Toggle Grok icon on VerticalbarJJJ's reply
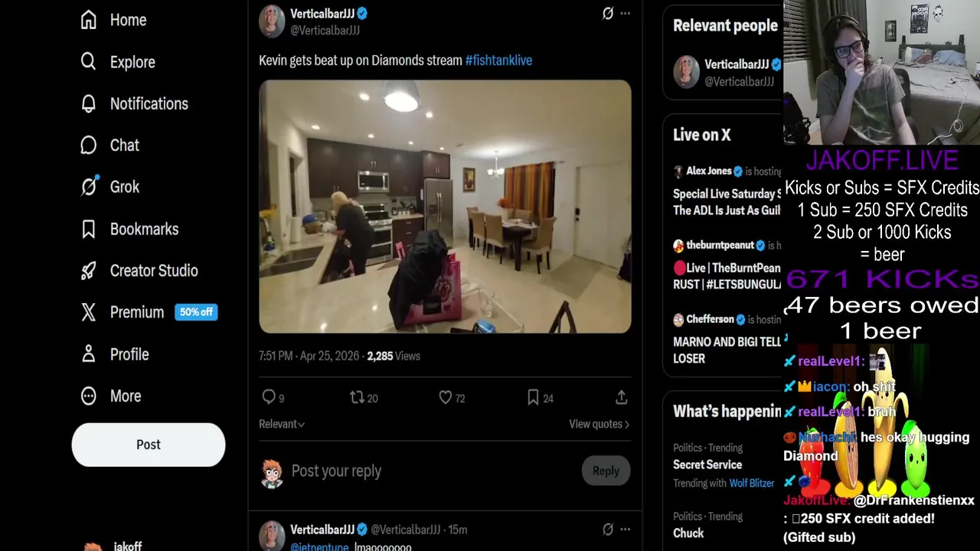Screen dimensions: 980x551 (x=608, y=530)
